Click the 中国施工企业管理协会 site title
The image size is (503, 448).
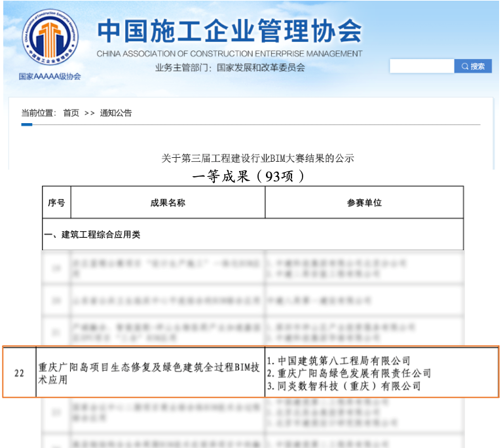click(x=229, y=31)
